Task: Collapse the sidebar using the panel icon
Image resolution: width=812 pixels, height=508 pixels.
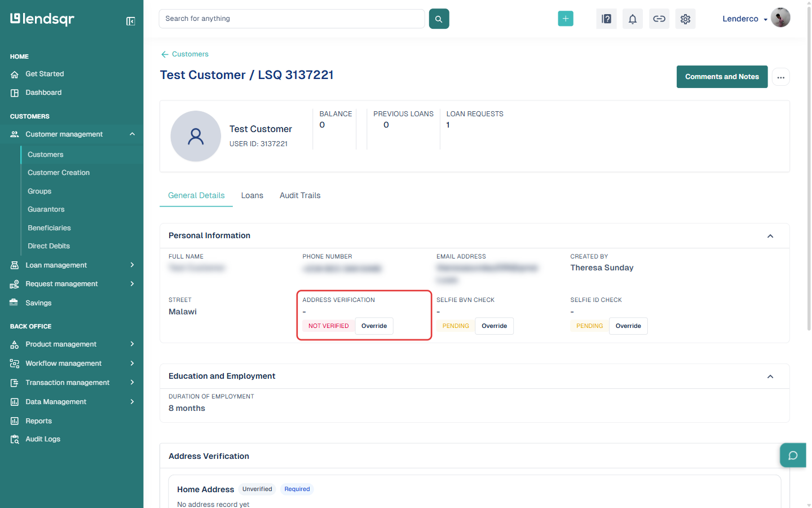Action: click(130, 21)
